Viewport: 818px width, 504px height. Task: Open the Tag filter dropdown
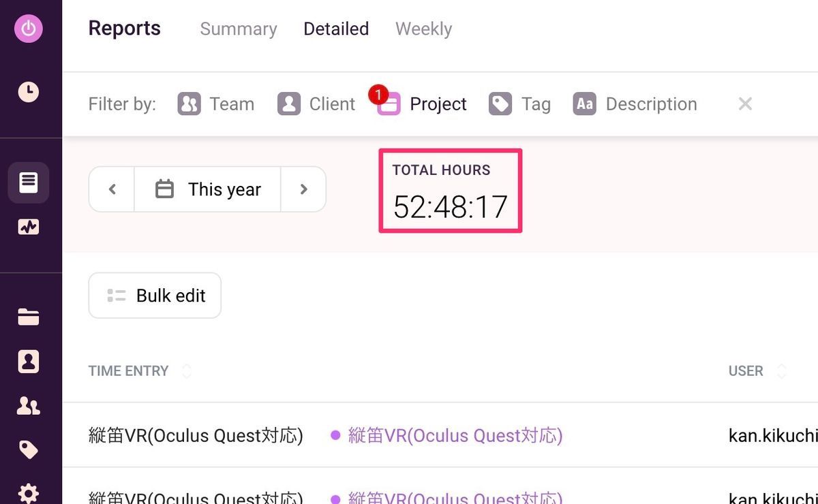519,104
